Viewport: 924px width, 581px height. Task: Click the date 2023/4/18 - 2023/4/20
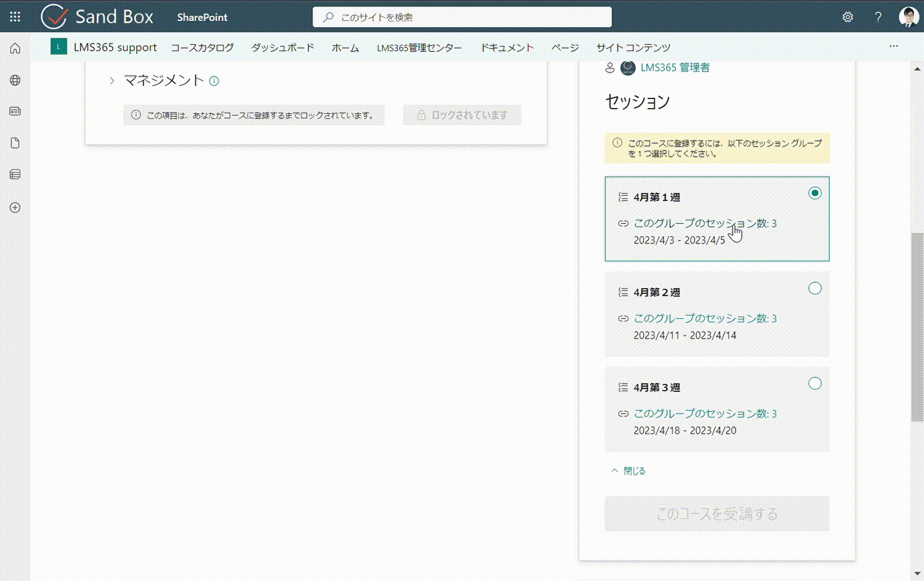tap(685, 430)
